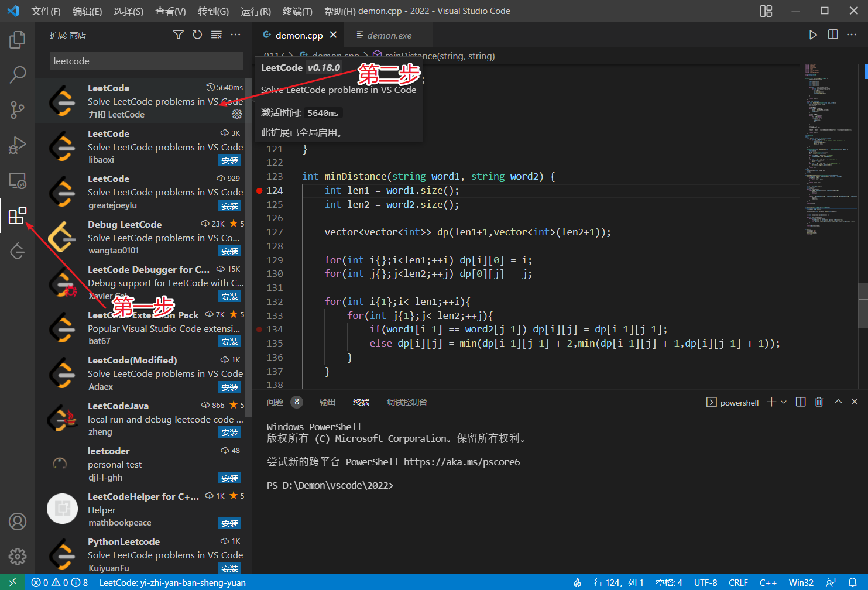Image resolution: width=868 pixels, height=590 pixels.
Task: Open editor more actions menu
Action: 852,35
